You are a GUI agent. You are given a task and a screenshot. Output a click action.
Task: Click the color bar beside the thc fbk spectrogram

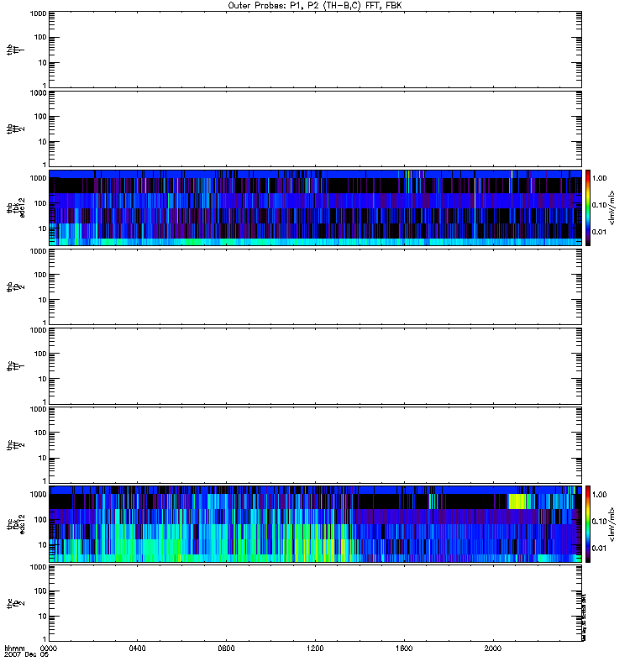588,524
